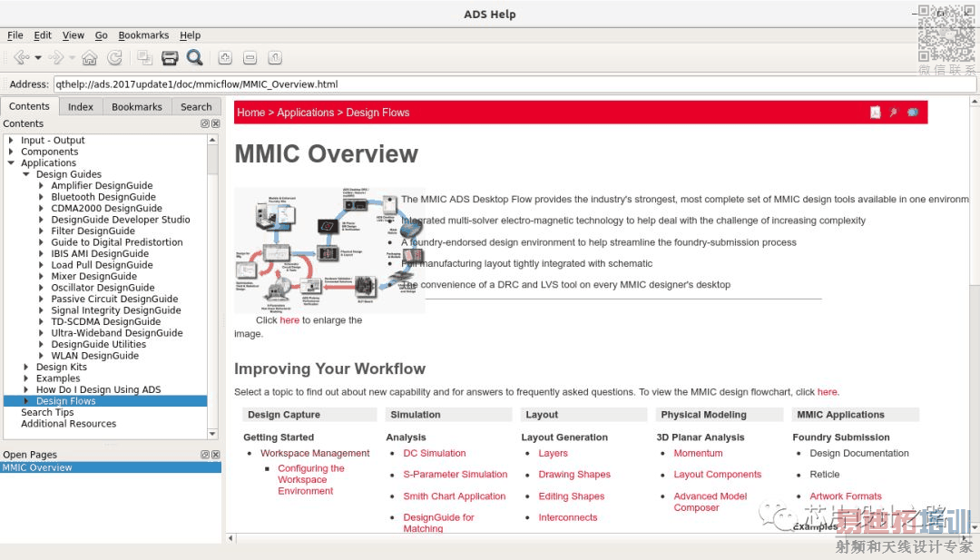This screenshot has height=560, width=980.
Task: Expand the Amplifier DesignGuide node
Action: pos(41,186)
